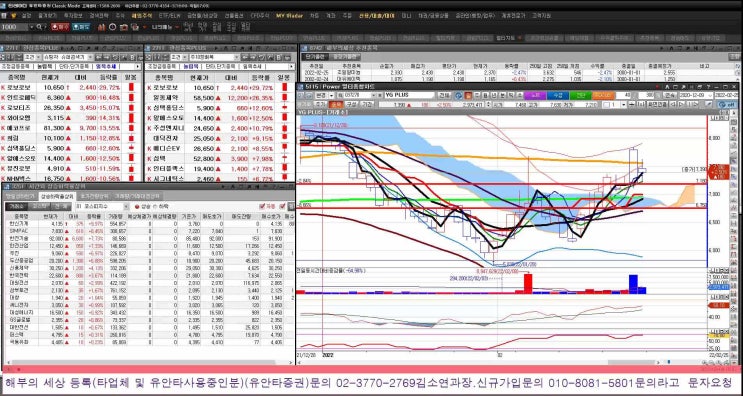743x396 pixels.
Task: Click the purple button in chart toolbar
Action: (x=535, y=95)
